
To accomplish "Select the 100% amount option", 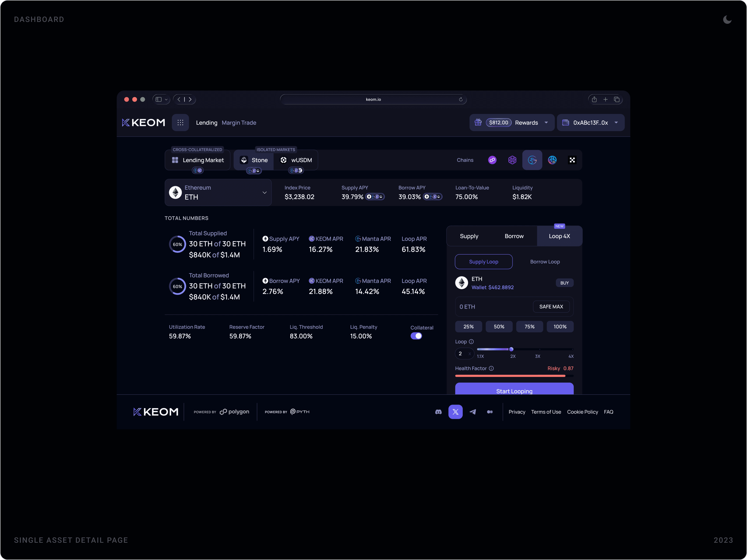I will [560, 326].
